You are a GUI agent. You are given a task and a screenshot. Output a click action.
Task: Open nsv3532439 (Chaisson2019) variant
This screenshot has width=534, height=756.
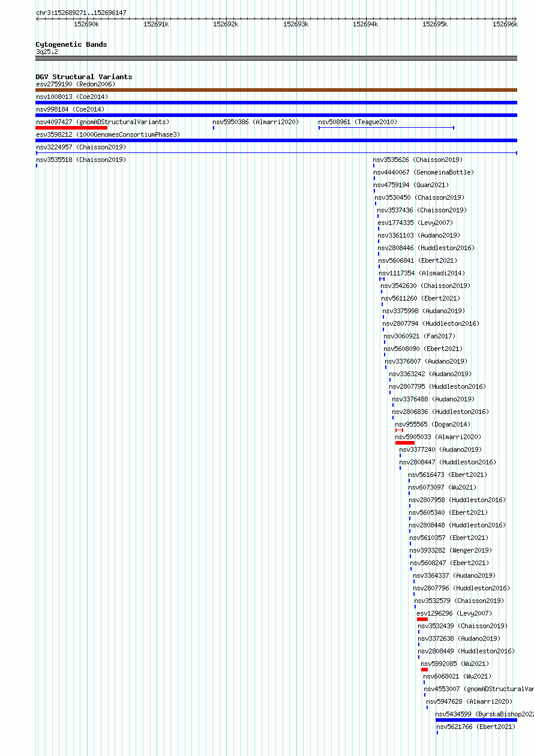463,626
